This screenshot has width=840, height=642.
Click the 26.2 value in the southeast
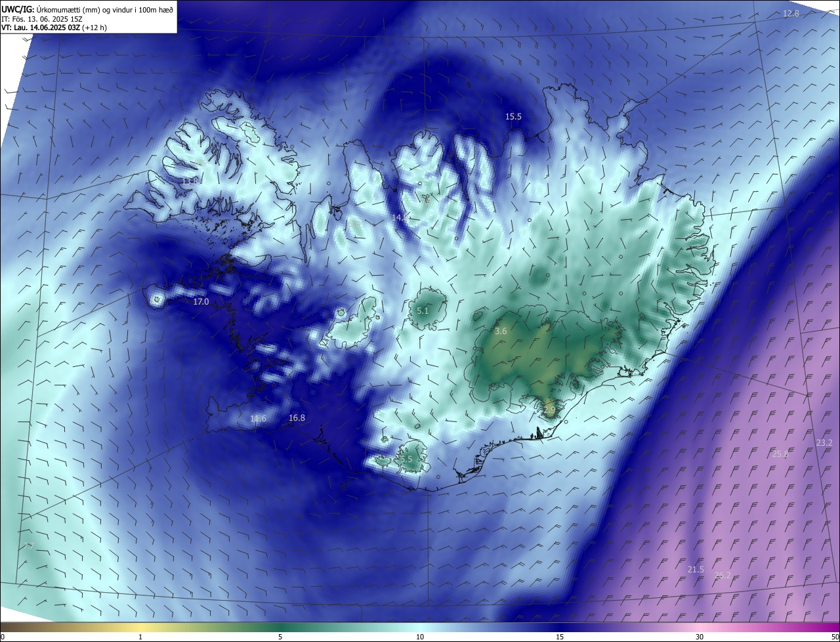tap(723, 576)
